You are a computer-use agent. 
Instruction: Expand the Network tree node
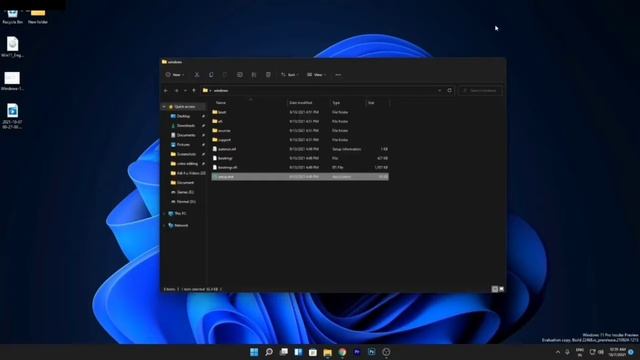[x=164, y=225]
